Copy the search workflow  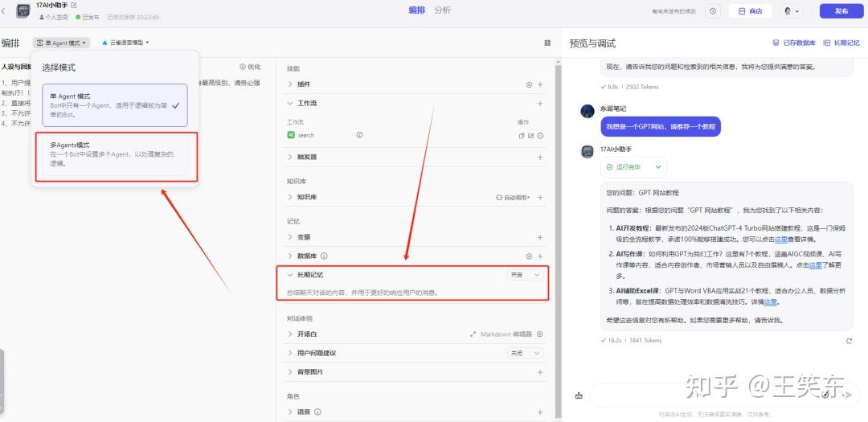tap(521, 136)
